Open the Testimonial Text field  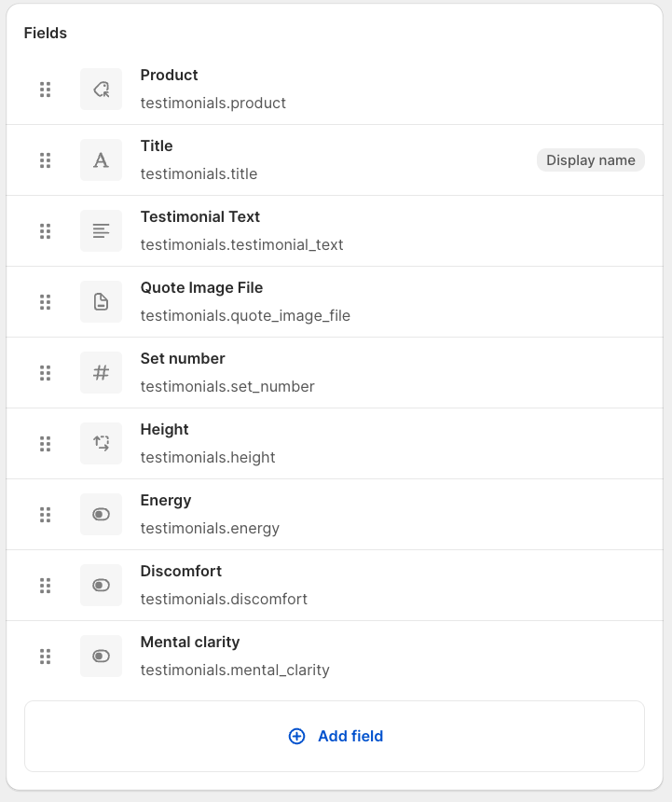point(199,217)
